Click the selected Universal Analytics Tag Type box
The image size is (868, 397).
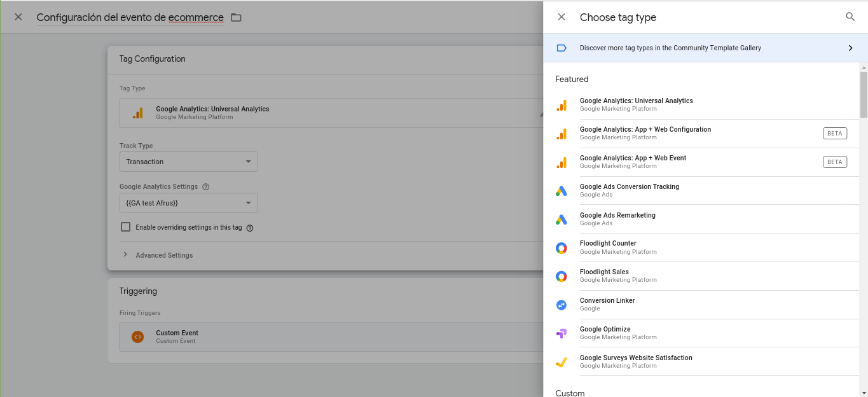click(331, 113)
